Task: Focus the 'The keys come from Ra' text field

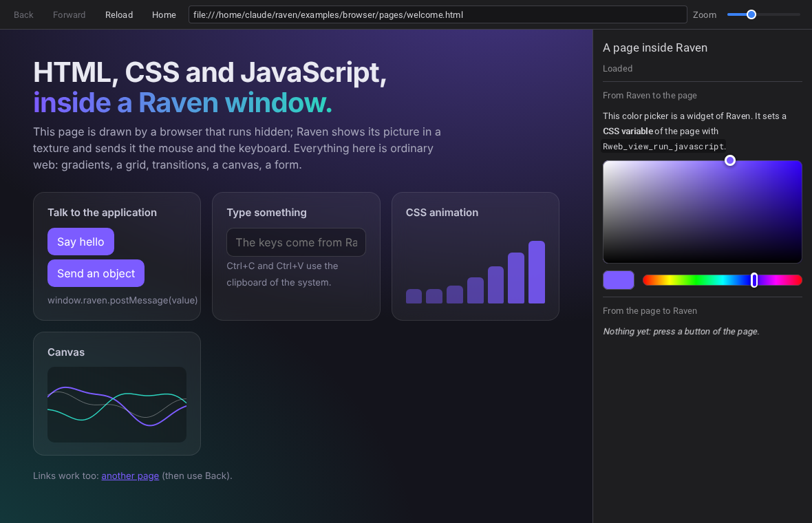Action: pyautogui.click(x=296, y=242)
